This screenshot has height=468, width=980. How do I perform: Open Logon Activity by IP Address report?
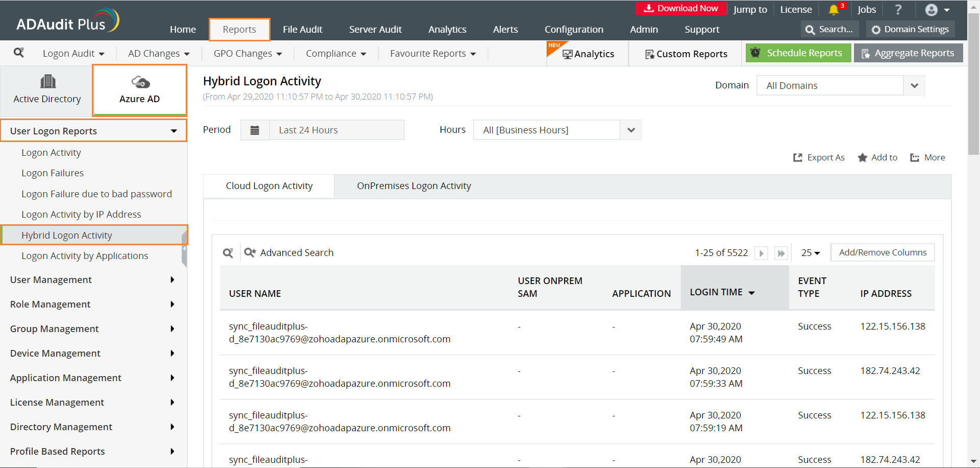81,215
